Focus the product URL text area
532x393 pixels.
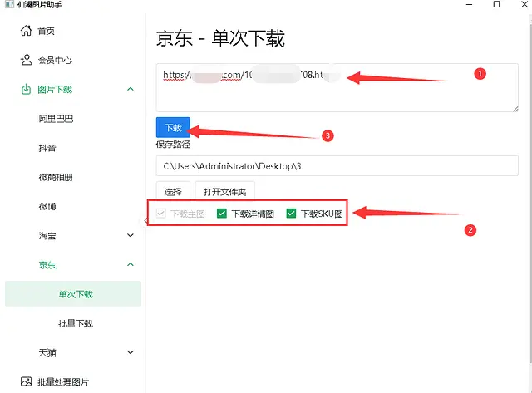pos(337,87)
